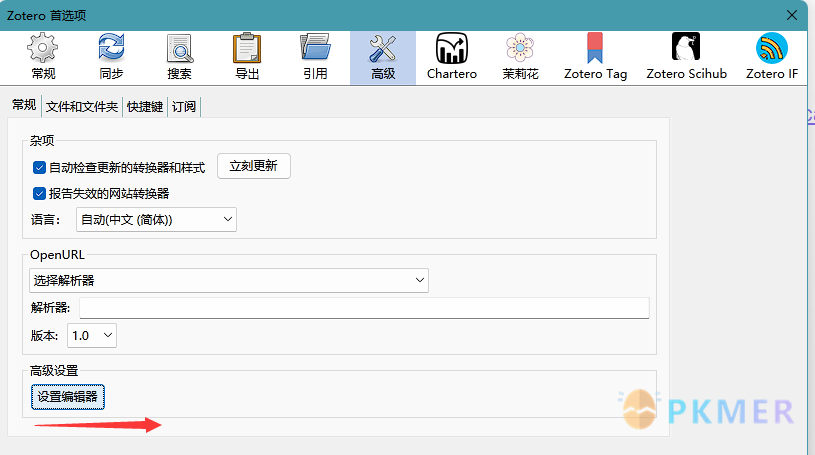Open the 语言 language dropdown

tap(156, 219)
